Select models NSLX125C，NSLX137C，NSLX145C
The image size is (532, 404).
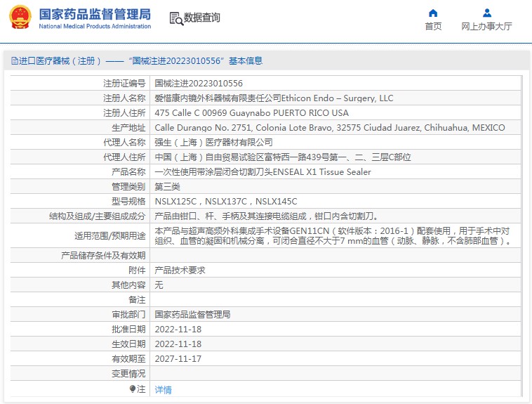click(x=226, y=202)
